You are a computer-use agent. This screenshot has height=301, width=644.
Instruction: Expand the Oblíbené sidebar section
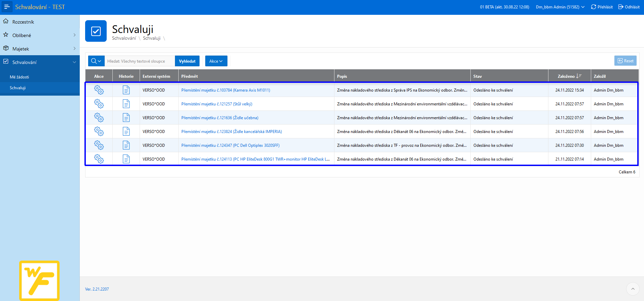point(74,35)
